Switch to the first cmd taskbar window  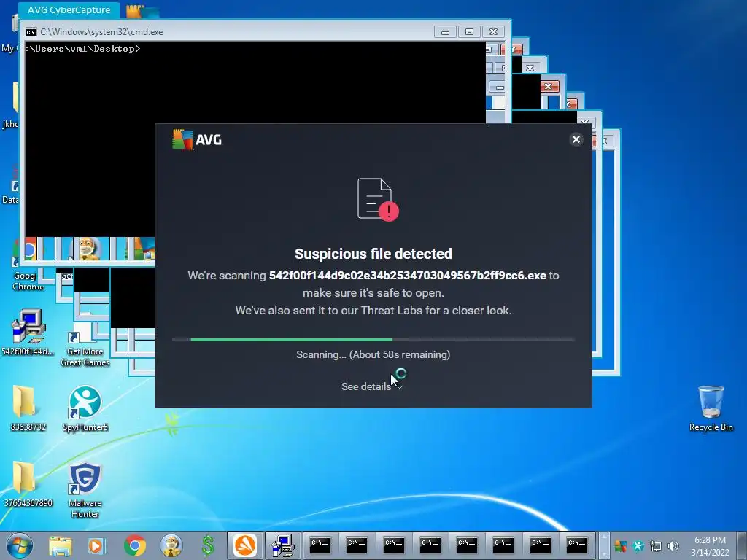320,545
